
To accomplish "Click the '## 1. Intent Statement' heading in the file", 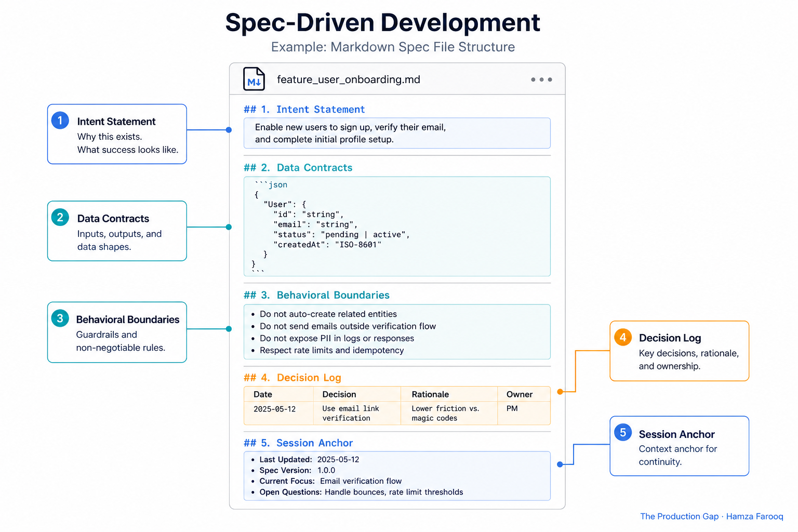I will pos(304,110).
